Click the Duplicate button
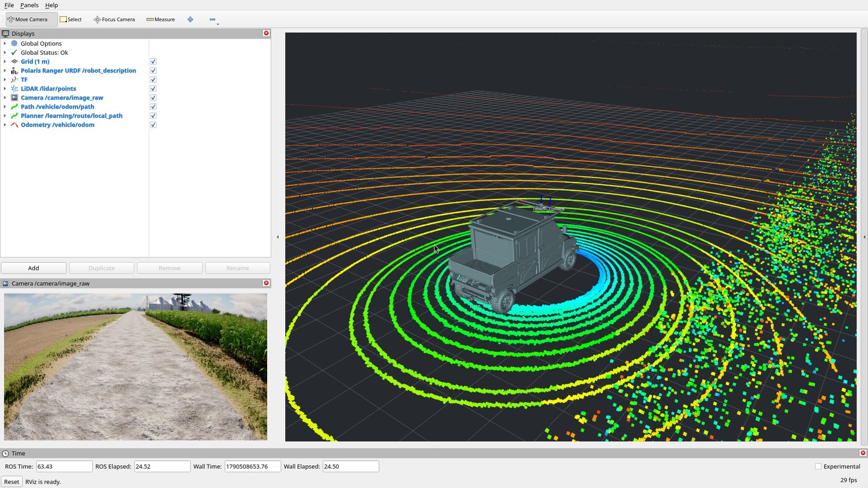The height and width of the screenshot is (488, 868). pyautogui.click(x=101, y=268)
